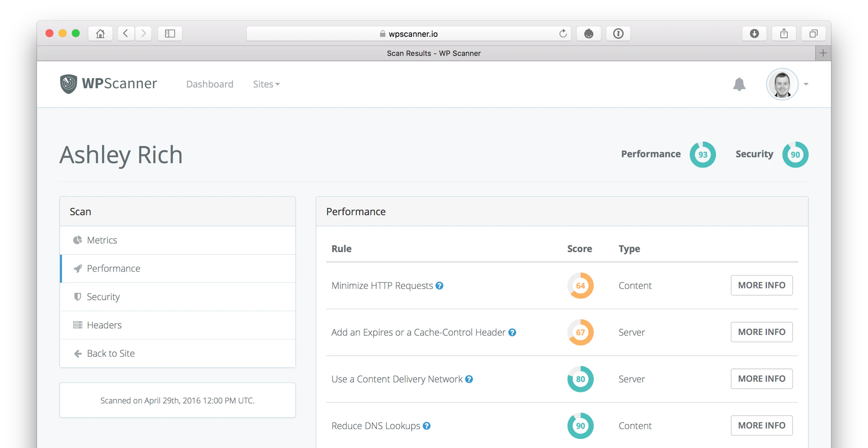This screenshot has width=868, height=448.
Task: Open the Safari downloads button
Action: coord(754,34)
